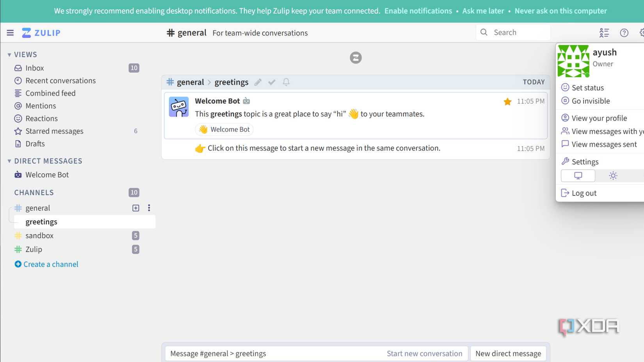
Task: Select the greetings topic in sidebar
Action: click(85, 222)
